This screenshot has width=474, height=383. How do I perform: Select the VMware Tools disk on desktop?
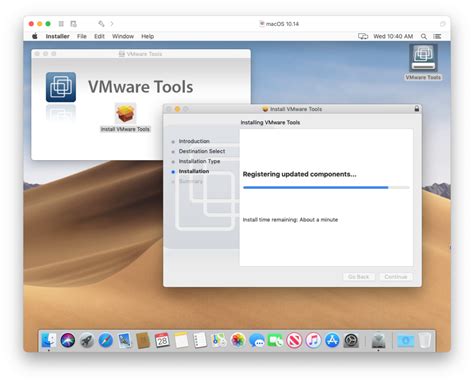[x=423, y=58]
